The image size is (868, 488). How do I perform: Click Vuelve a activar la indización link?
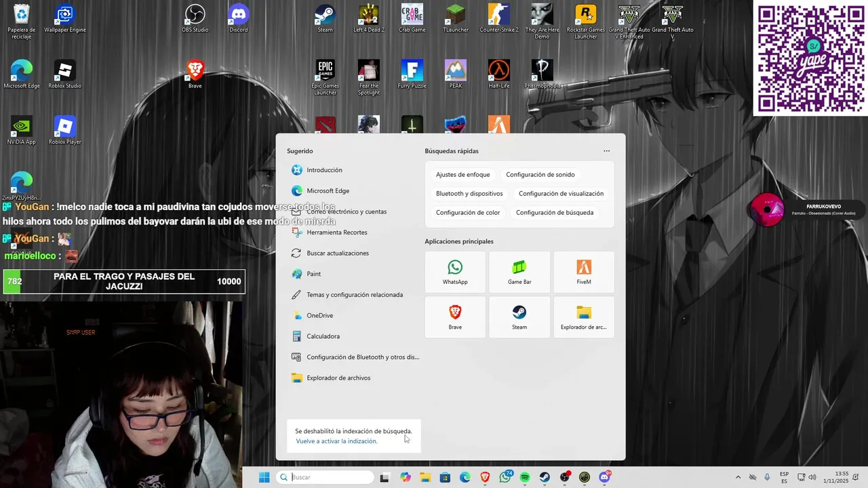click(x=336, y=441)
